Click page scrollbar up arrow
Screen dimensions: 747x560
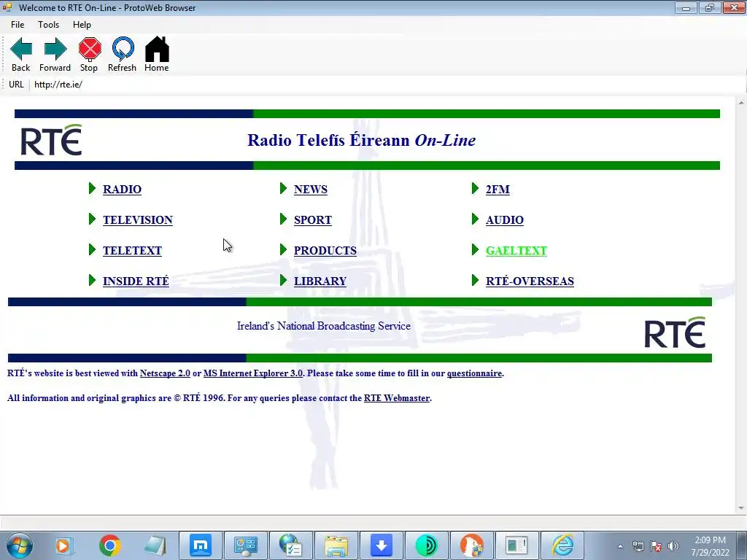pos(741,102)
